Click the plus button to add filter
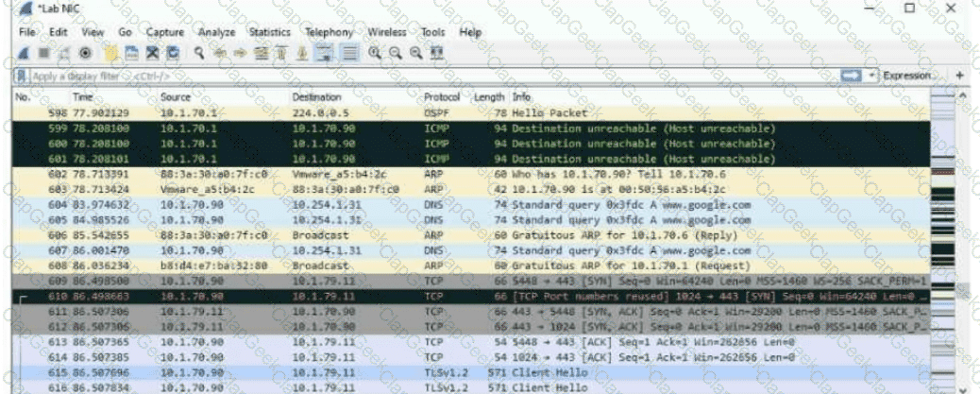The height and width of the screenshot is (394, 980). [x=959, y=76]
